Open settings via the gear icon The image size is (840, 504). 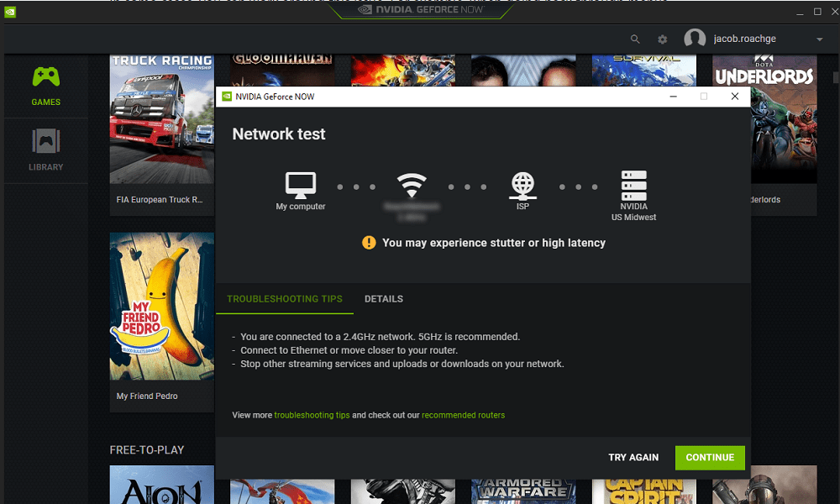coord(663,39)
